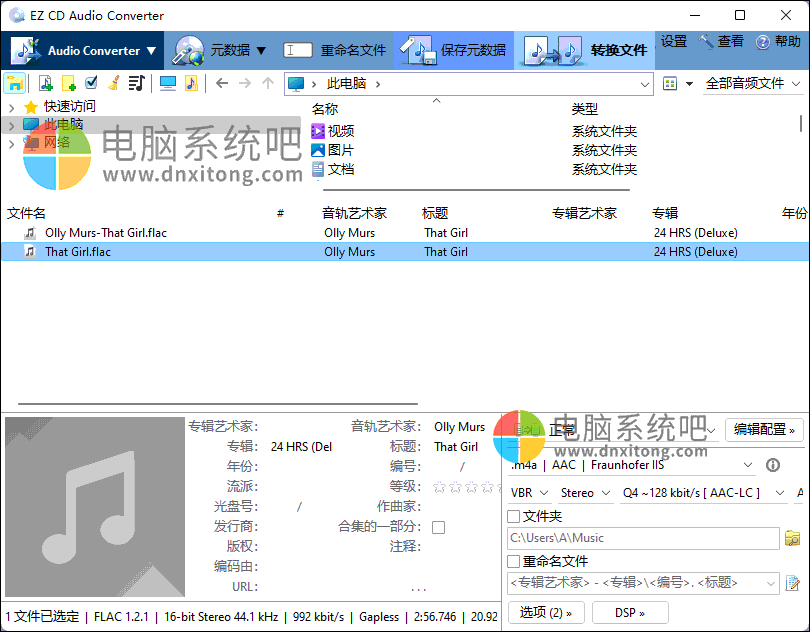The width and height of the screenshot is (810, 632).
Task: Click the 快速访问 star icon
Action: (x=31, y=107)
